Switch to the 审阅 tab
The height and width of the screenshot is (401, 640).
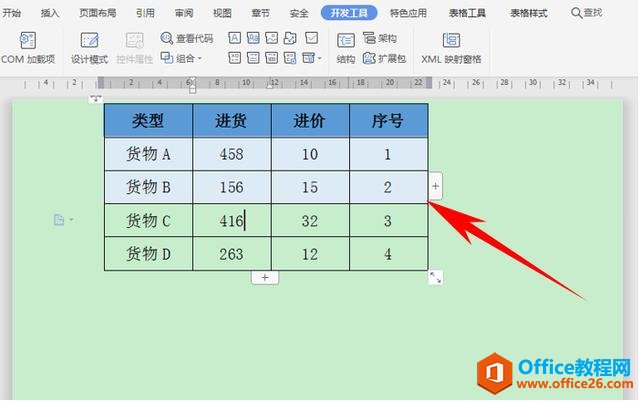click(184, 13)
